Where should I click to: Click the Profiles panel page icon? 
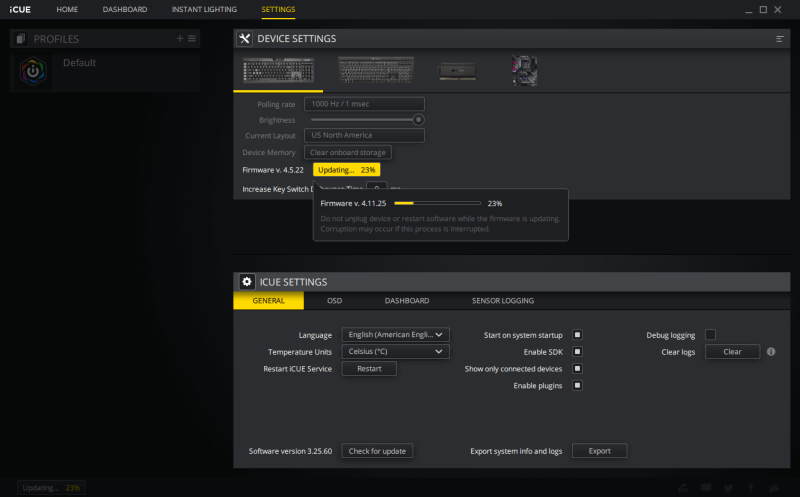[20, 39]
